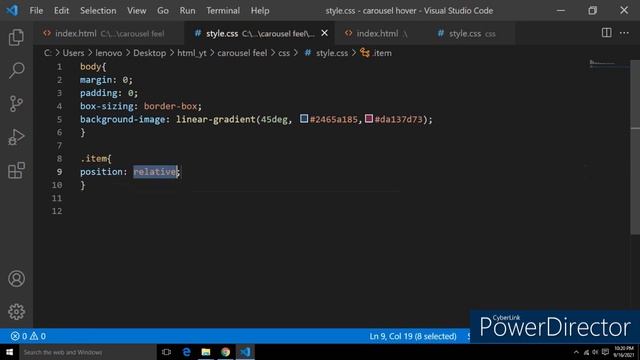Open Task View in the taskbar

pos(166,352)
